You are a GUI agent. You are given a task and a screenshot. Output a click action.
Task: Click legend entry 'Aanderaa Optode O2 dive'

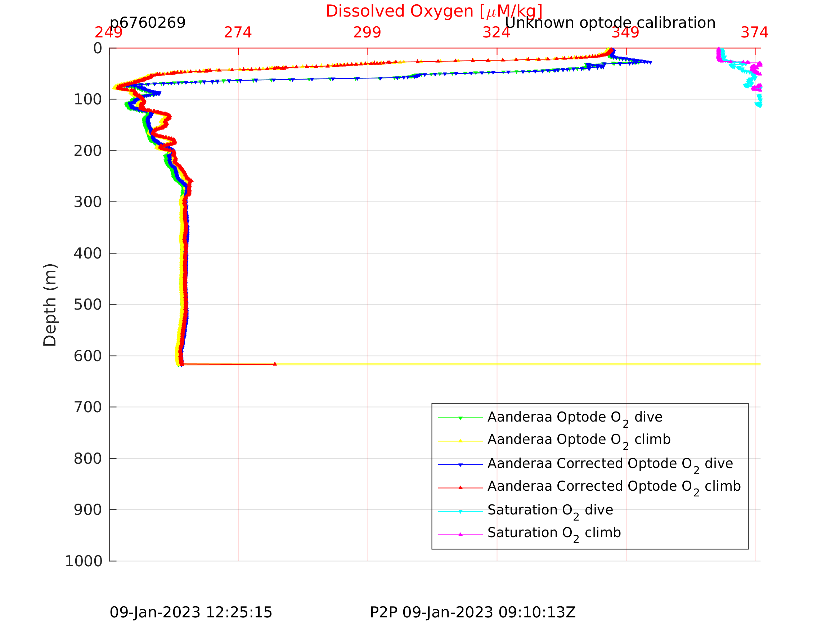pyautogui.click(x=575, y=418)
